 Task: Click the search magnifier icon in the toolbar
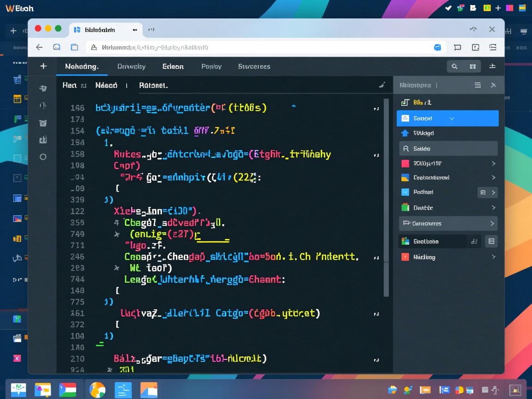(454, 66)
